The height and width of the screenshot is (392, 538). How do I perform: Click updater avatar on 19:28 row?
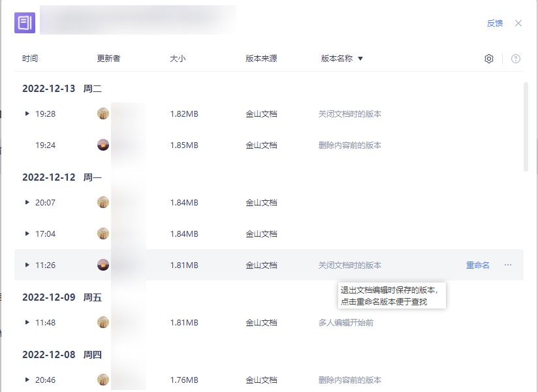coord(103,113)
